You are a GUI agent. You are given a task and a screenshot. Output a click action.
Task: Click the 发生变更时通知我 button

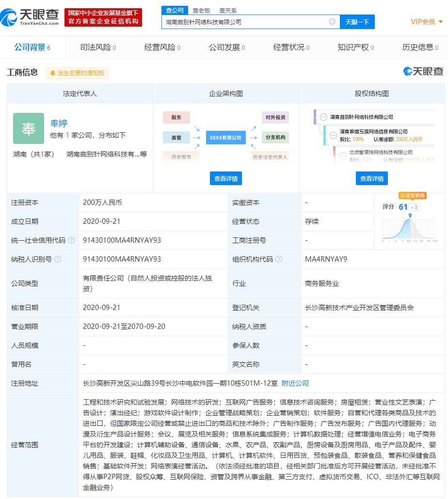pos(77,73)
